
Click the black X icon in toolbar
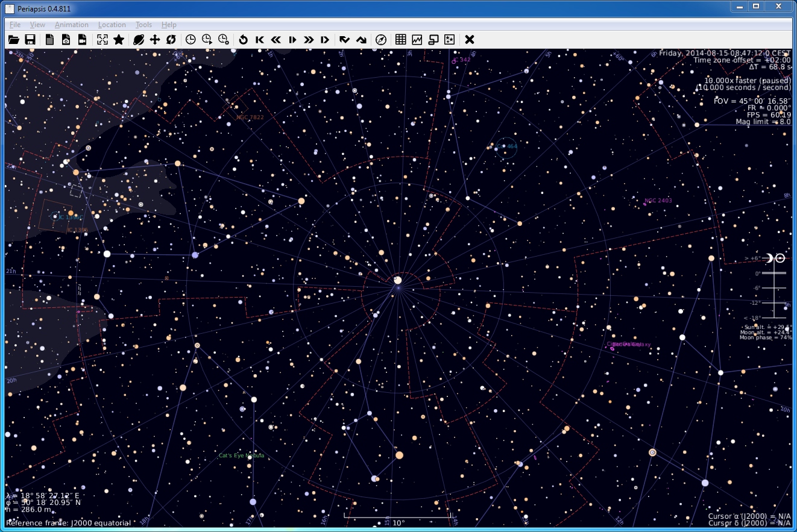click(x=470, y=40)
